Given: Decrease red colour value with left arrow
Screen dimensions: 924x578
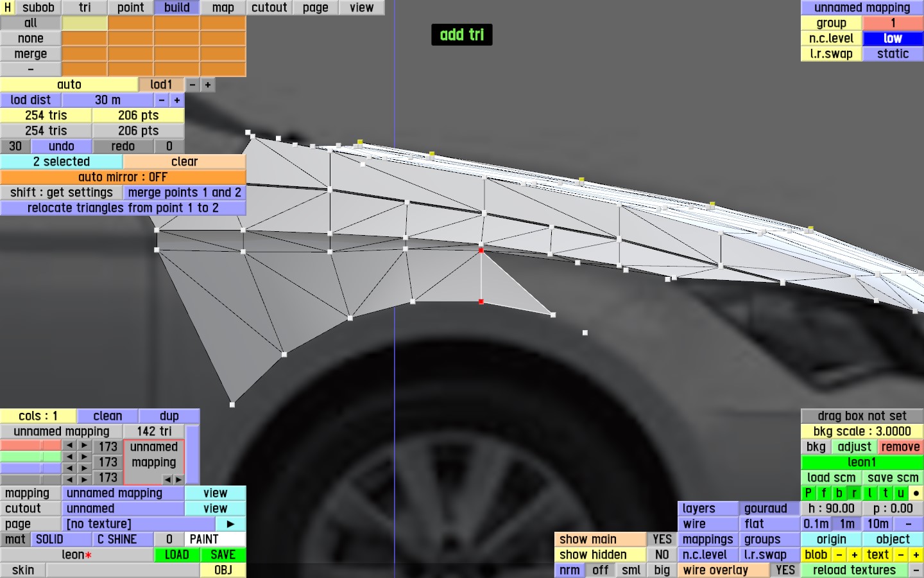Looking at the screenshot, I should (x=69, y=446).
